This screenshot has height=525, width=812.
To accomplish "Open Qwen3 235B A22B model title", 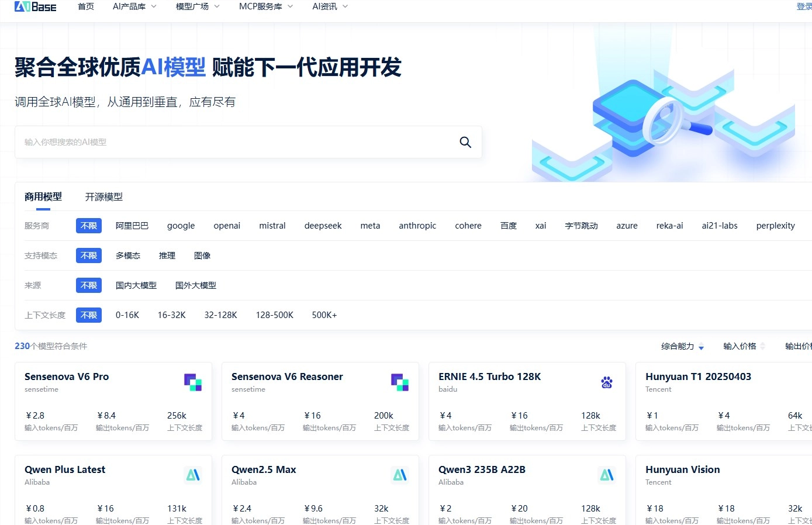I will [482, 469].
